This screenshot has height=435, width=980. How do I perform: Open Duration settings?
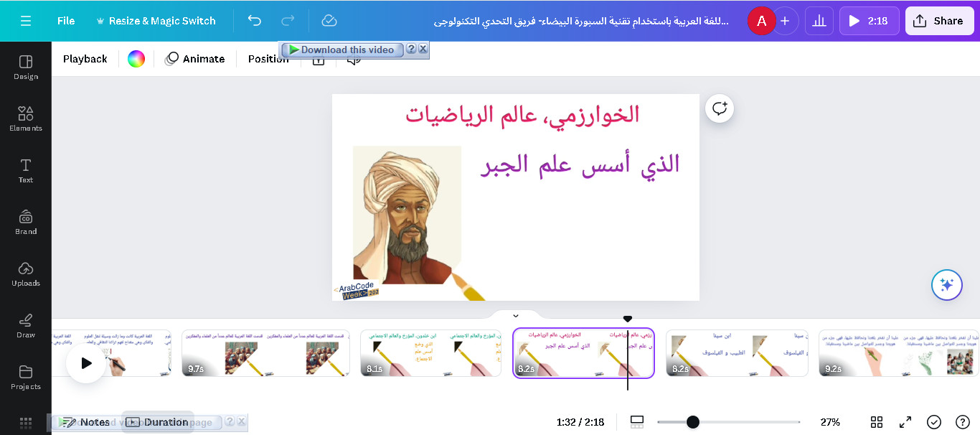click(157, 422)
